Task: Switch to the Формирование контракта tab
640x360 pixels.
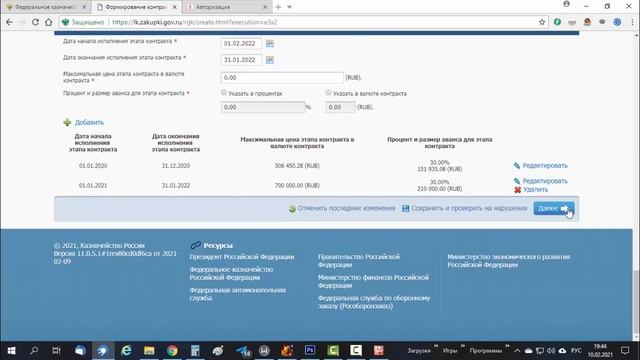Action: [x=136, y=7]
